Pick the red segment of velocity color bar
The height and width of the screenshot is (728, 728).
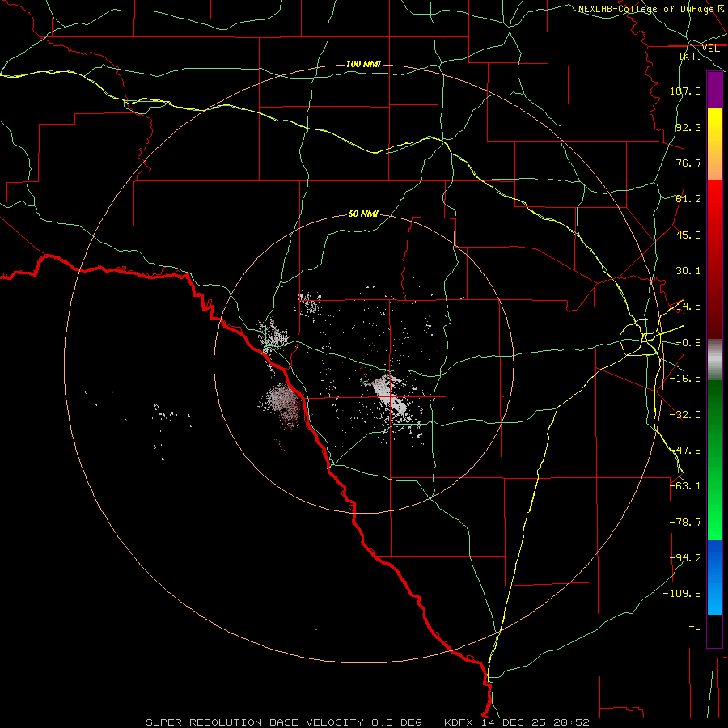pyautogui.click(x=714, y=259)
